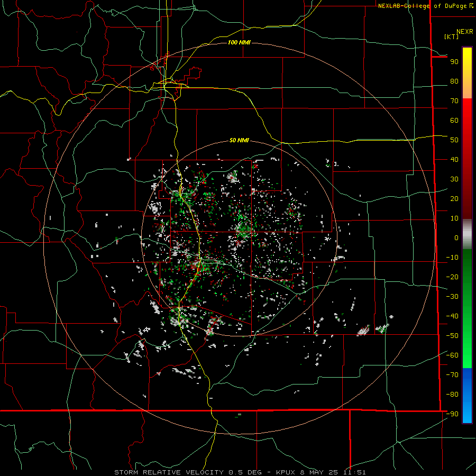Click the 90 value on velocity scale
Screen dimensions: 476x476
coord(454,62)
